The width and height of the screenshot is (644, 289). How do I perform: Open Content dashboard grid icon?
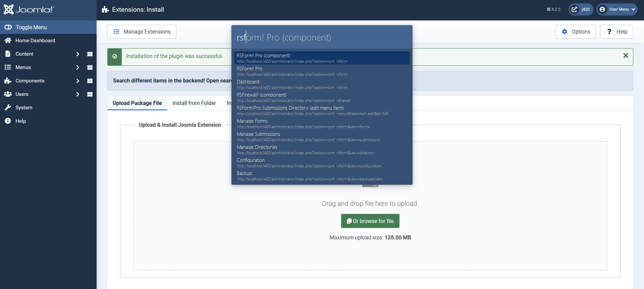coord(90,54)
